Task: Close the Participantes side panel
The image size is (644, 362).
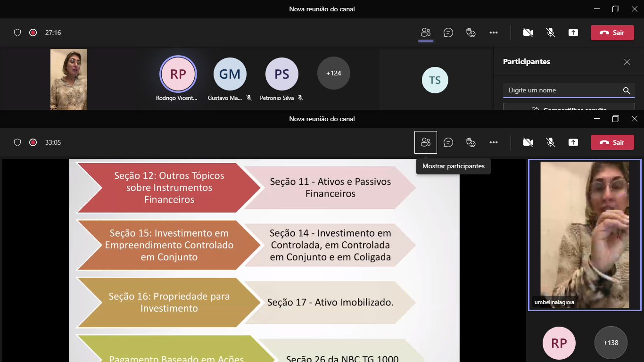Action: click(x=627, y=62)
